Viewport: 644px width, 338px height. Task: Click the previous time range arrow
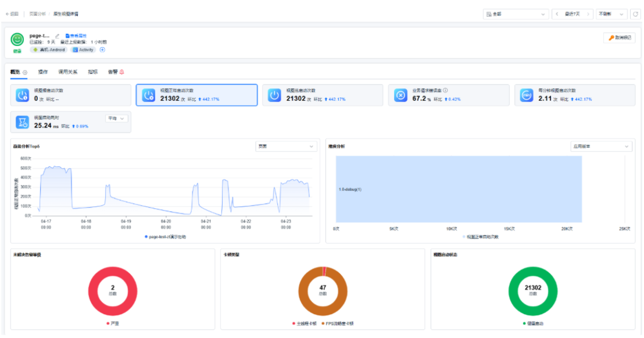(x=557, y=14)
